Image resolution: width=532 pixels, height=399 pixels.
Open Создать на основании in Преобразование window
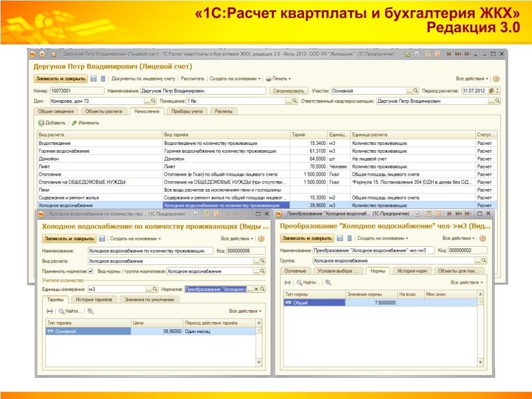click(382, 238)
